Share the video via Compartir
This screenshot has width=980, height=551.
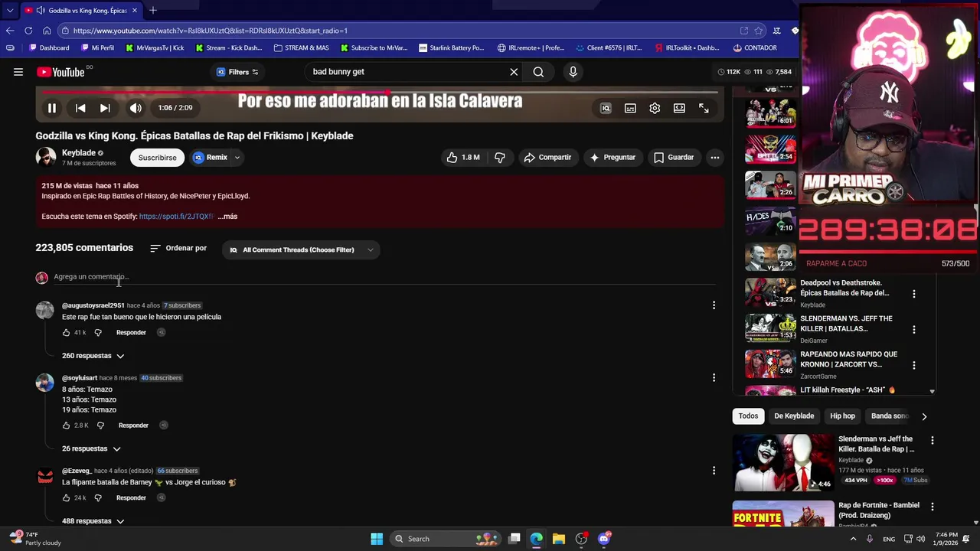coord(547,158)
